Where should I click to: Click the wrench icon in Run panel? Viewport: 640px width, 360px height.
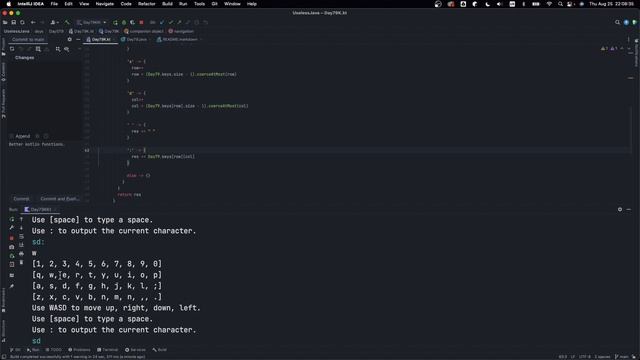point(12,228)
